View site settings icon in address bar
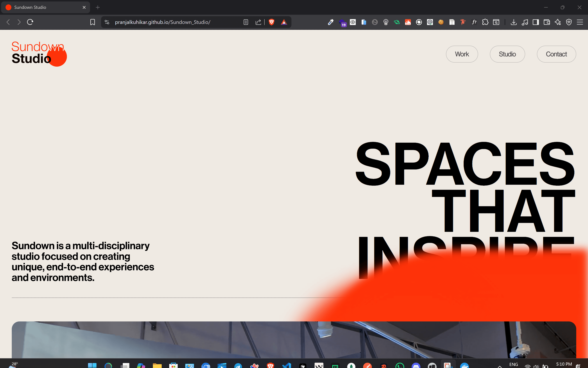Screen dimensions: 588x368 click(107, 22)
